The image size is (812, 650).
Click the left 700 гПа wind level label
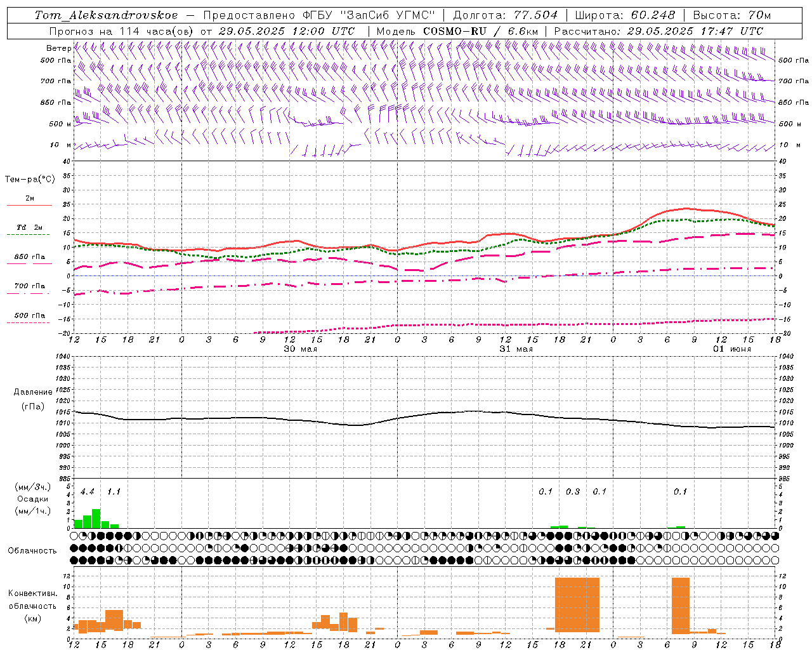tap(56, 81)
